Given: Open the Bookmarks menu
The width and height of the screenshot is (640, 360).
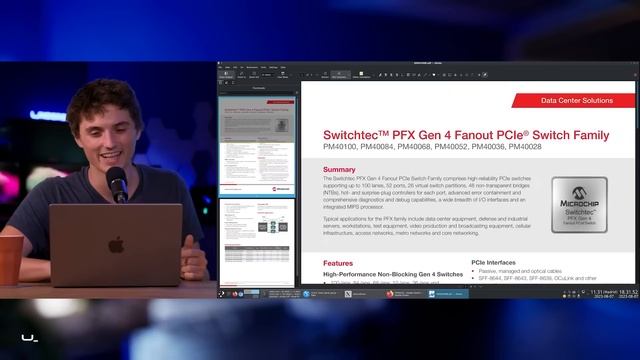Looking at the screenshot, I should point(252,67).
